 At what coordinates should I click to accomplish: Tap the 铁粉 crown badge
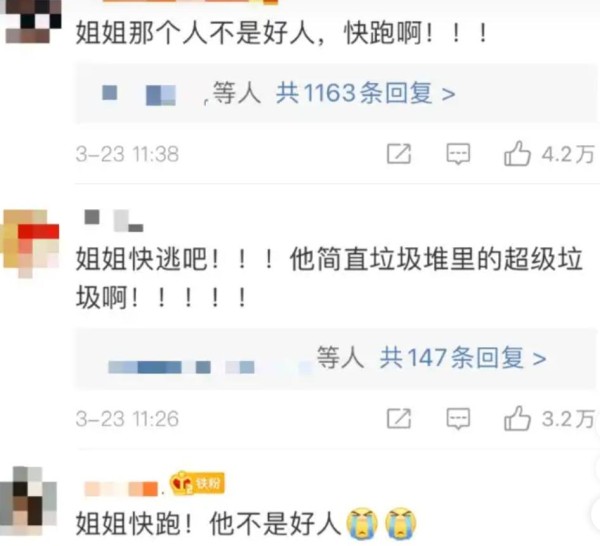197,484
